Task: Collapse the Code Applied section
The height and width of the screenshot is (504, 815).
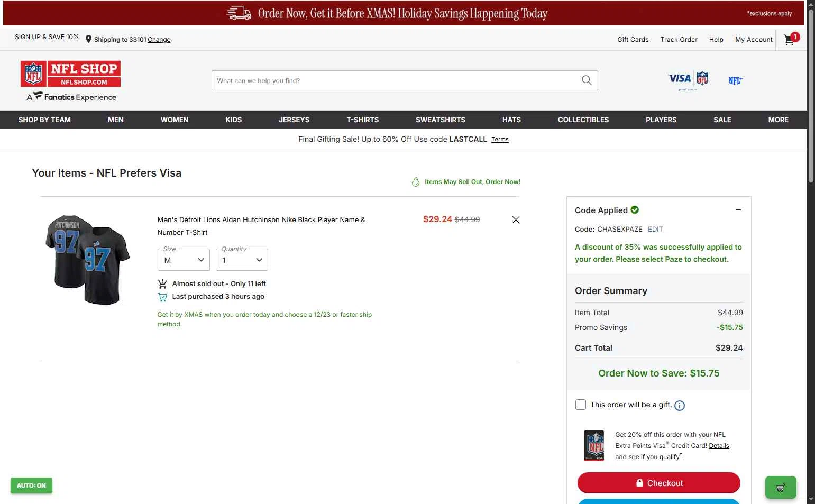Action: click(738, 210)
